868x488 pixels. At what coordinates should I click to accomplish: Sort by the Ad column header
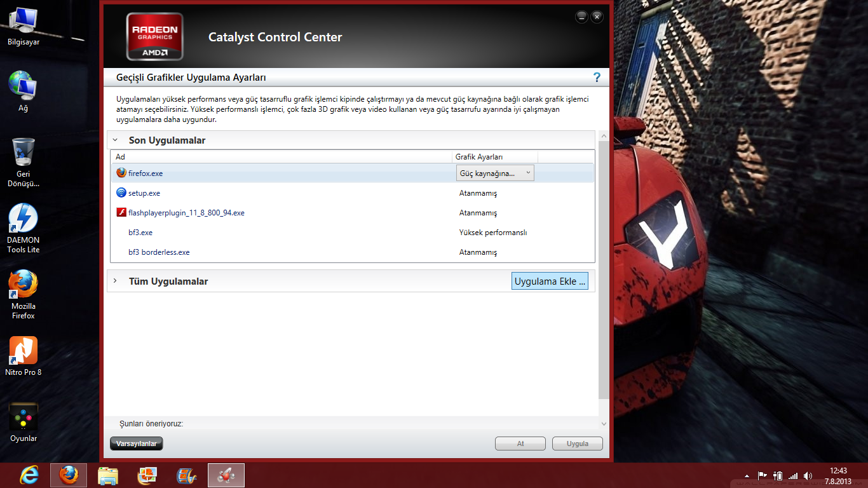(x=281, y=157)
